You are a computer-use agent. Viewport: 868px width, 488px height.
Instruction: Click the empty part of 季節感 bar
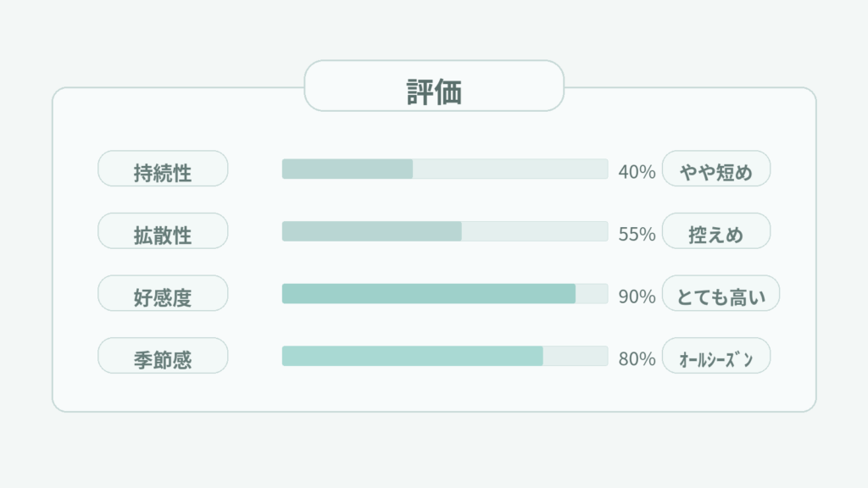point(576,356)
